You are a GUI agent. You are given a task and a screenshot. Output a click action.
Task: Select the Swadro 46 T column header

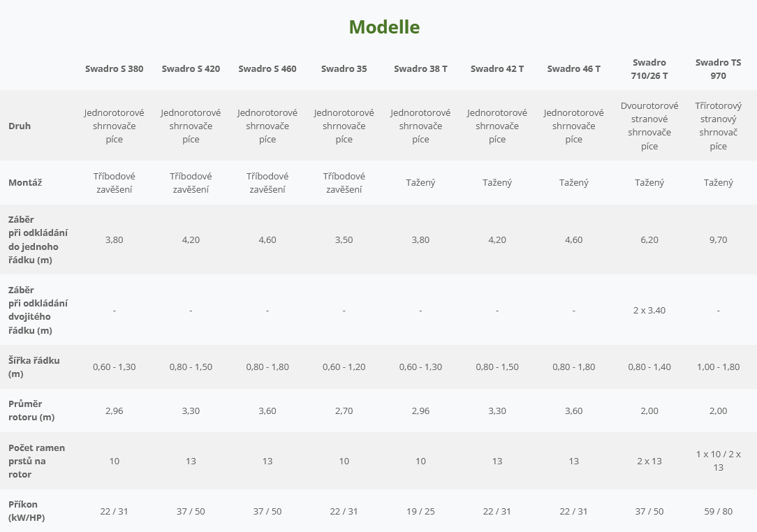(x=573, y=68)
